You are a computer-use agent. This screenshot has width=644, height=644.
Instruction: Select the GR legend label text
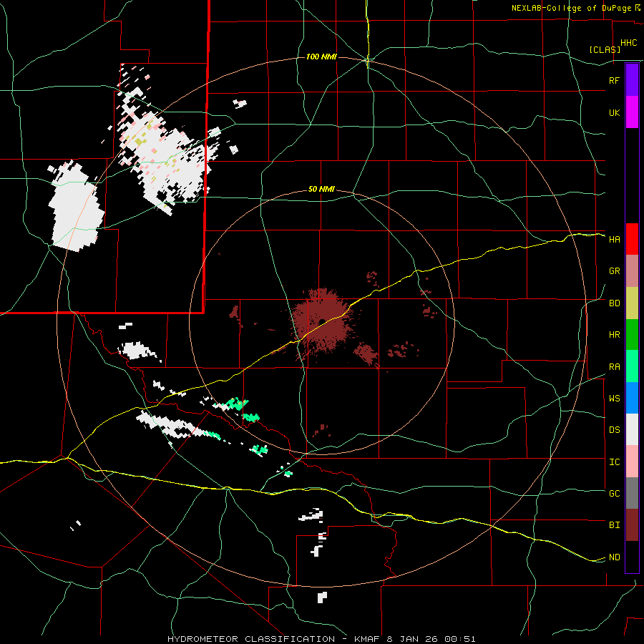pyautogui.click(x=614, y=271)
